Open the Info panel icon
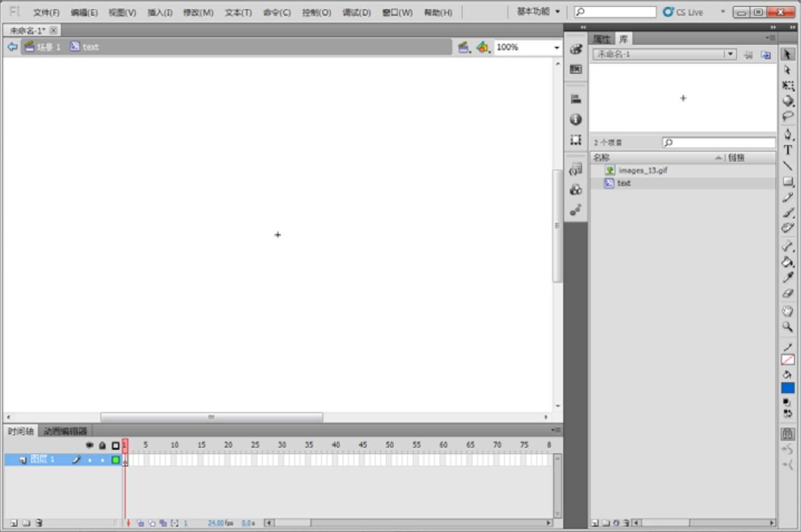This screenshot has width=801, height=532. pyautogui.click(x=576, y=119)
